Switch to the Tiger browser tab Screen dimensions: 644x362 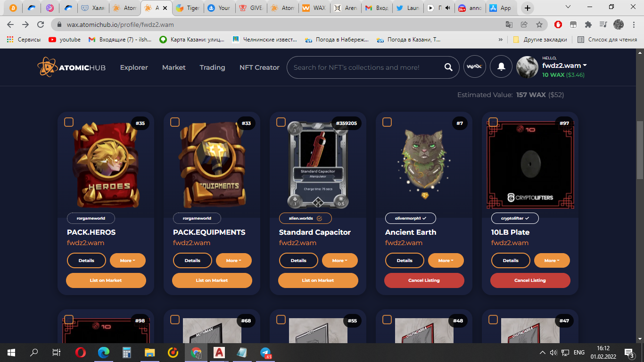[x=188, y=8]
